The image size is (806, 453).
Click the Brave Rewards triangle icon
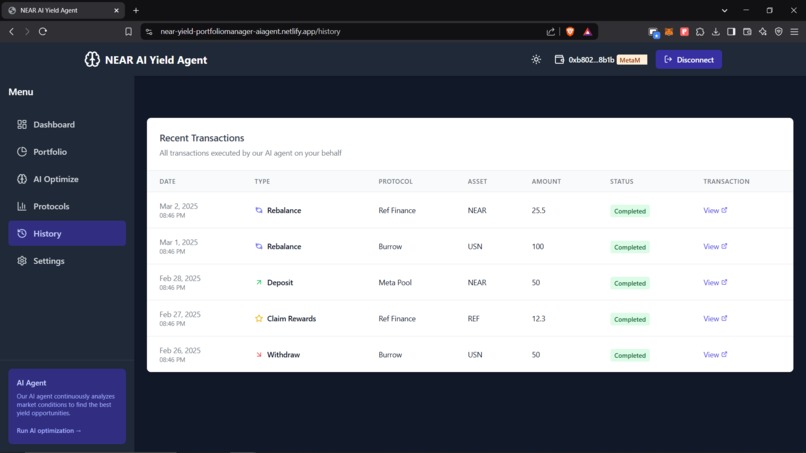[588, 31]
